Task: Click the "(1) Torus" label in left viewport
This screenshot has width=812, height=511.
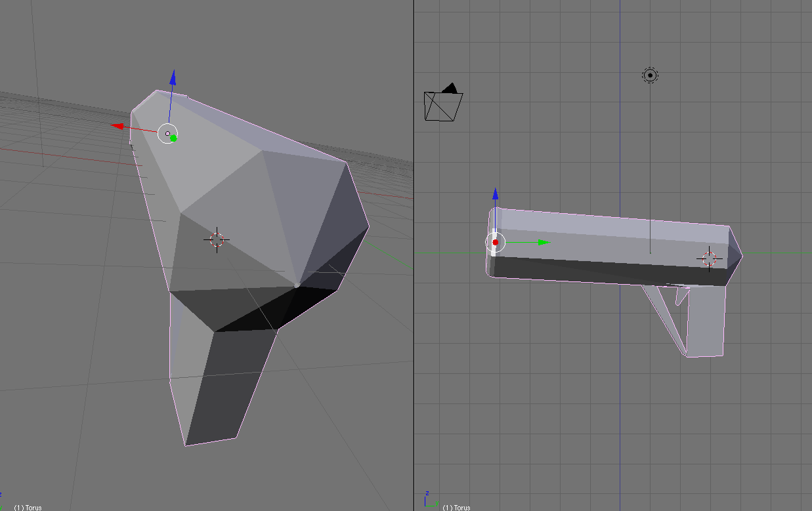Action: 28,507
